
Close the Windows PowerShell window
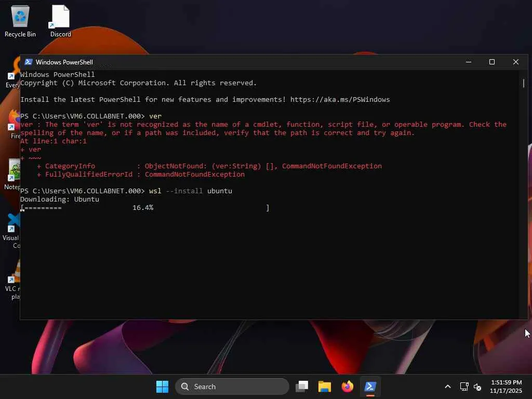(x=516, y=62)
